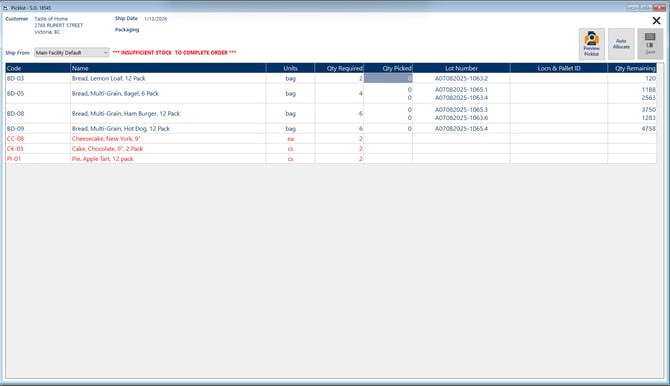Click the Qty Required column header
The image size is (670, 386).
point(339,68)
